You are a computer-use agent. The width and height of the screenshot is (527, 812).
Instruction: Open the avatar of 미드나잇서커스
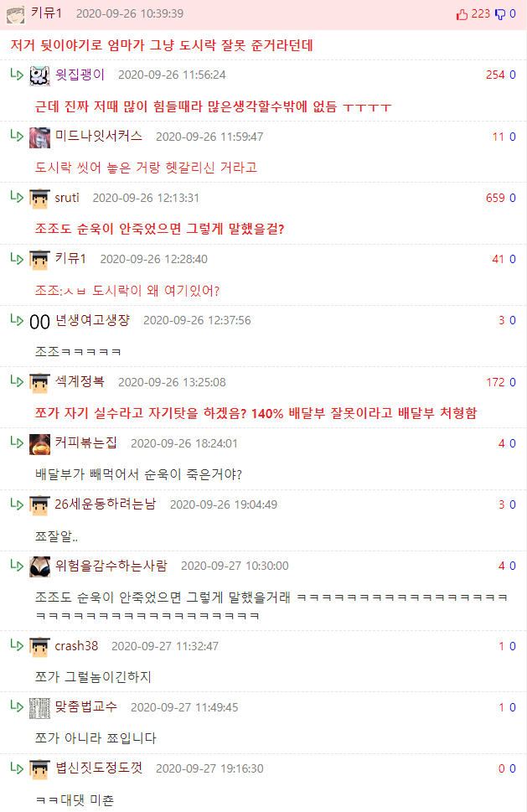coord(39,137)
